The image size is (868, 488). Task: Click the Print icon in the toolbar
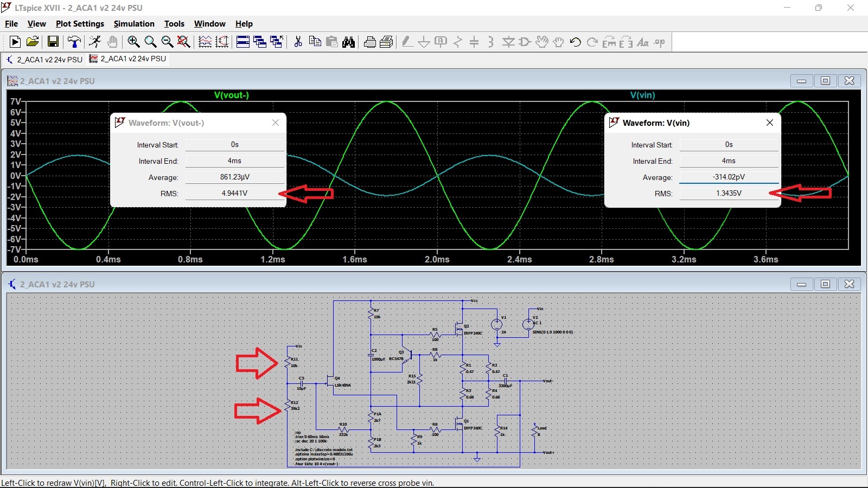tap(370, 42)
